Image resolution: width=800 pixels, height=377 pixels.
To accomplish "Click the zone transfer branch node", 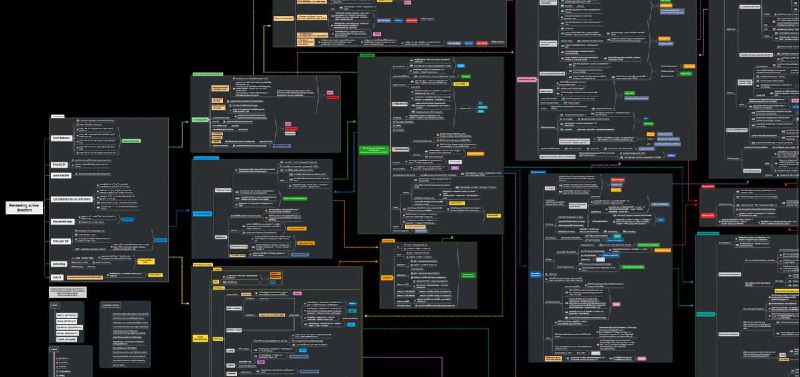I will 61,175.
